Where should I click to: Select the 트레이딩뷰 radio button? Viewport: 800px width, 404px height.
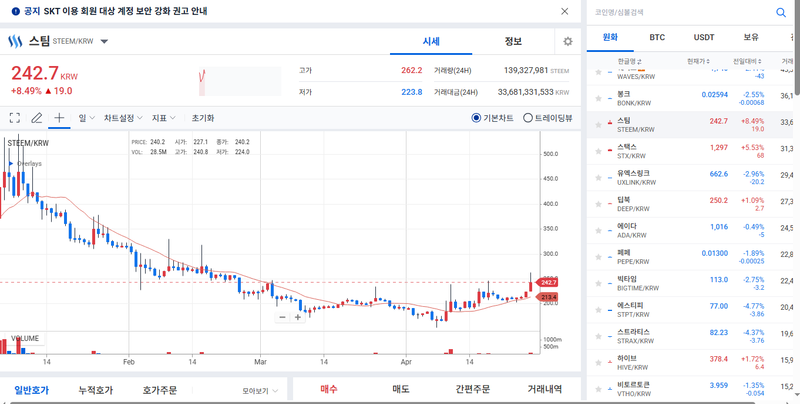point(528,118)
